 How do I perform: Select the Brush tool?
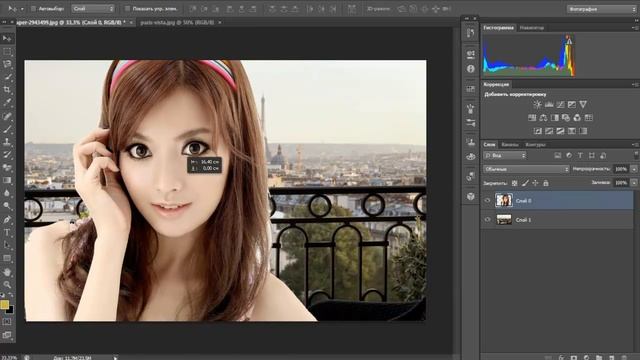coord(7,129)
